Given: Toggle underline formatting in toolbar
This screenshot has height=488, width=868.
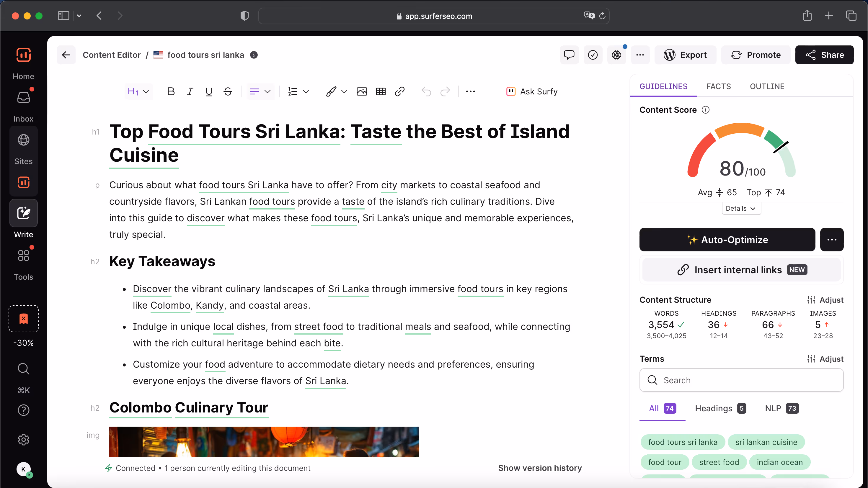Looking at the screenshot, I should [209, 91].
